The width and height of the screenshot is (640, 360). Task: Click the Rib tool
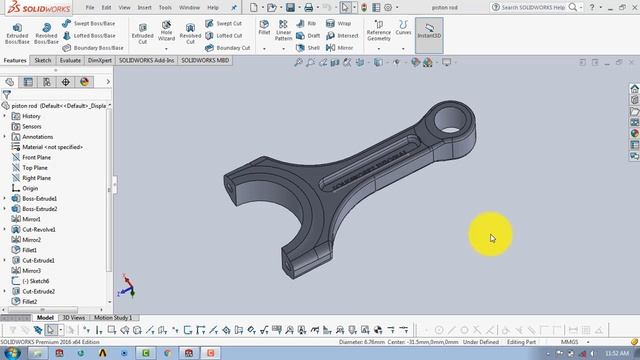pos(306,24)
